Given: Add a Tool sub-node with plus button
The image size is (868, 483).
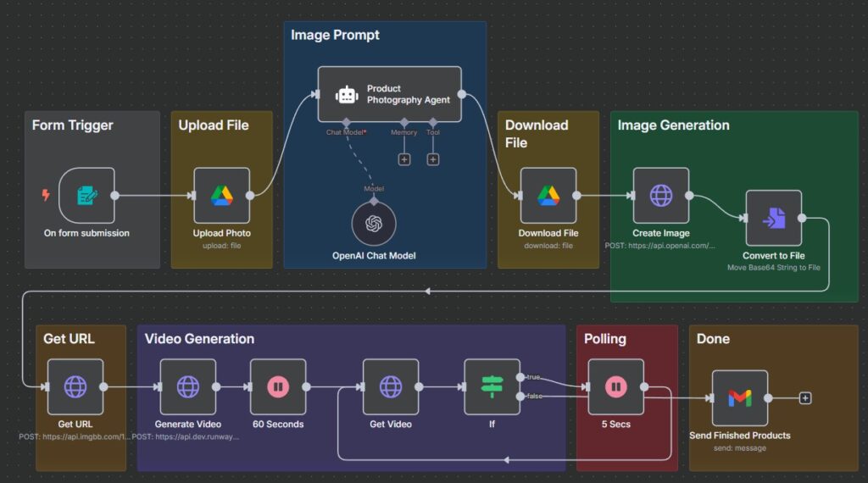Looking at the screenshot, I should pyautogui.click(x=433, y=159).
